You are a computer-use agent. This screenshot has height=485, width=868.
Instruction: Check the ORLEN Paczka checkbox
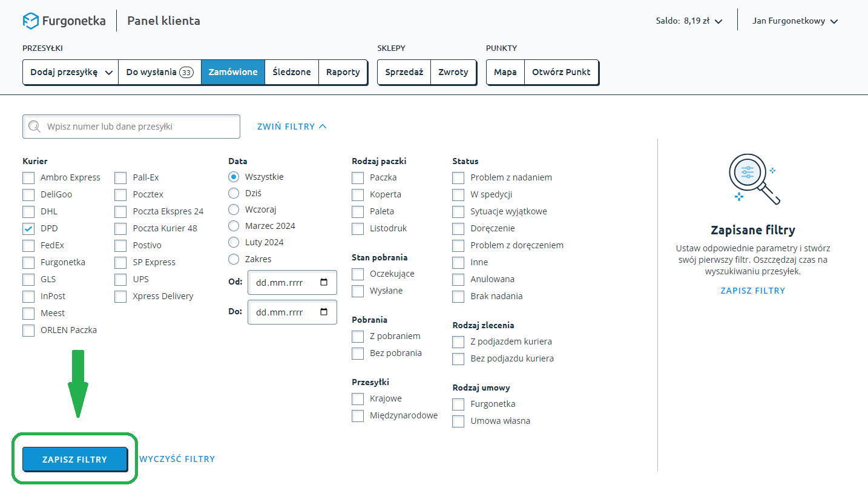[x=28, y=330]
